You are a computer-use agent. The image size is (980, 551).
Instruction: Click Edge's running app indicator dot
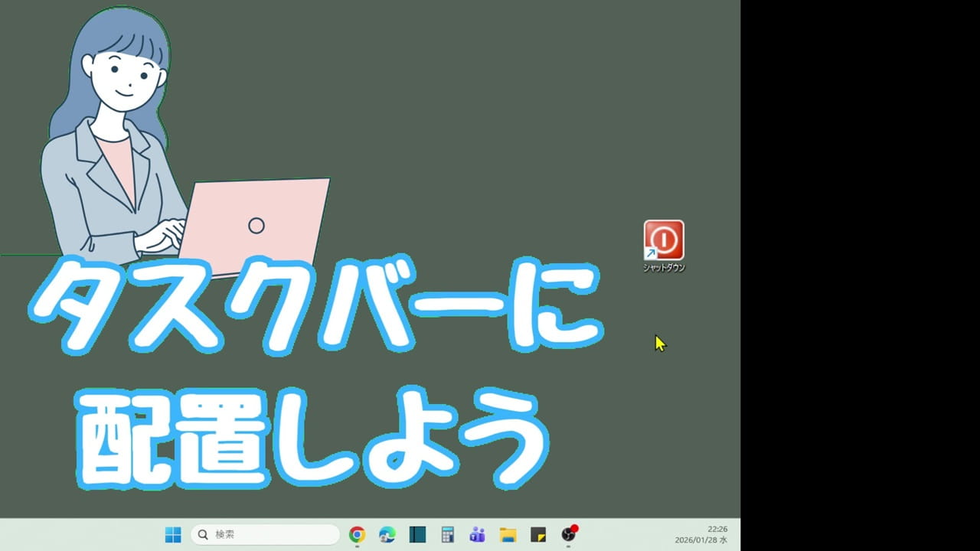click(x=387, y=546)
